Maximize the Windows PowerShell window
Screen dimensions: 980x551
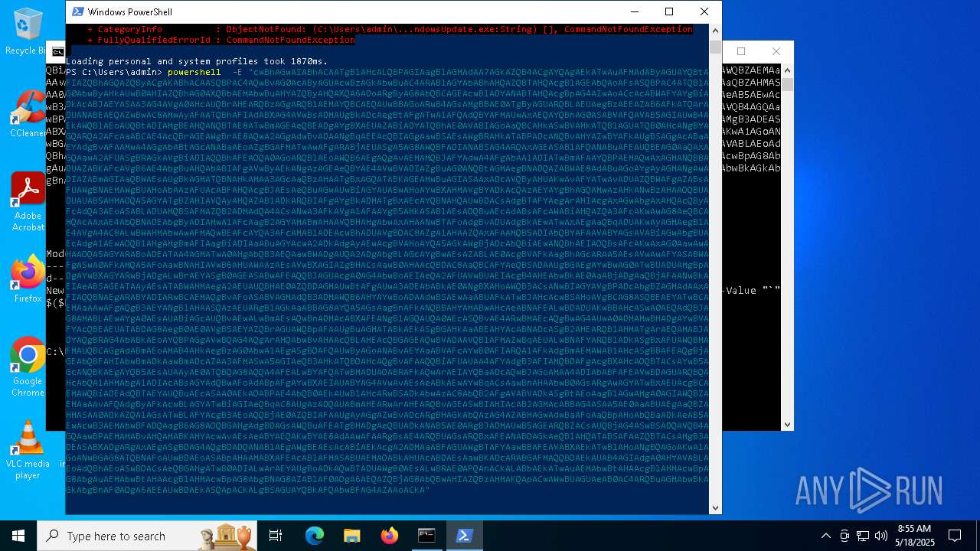pyautogui.click(x=669, y=11)
